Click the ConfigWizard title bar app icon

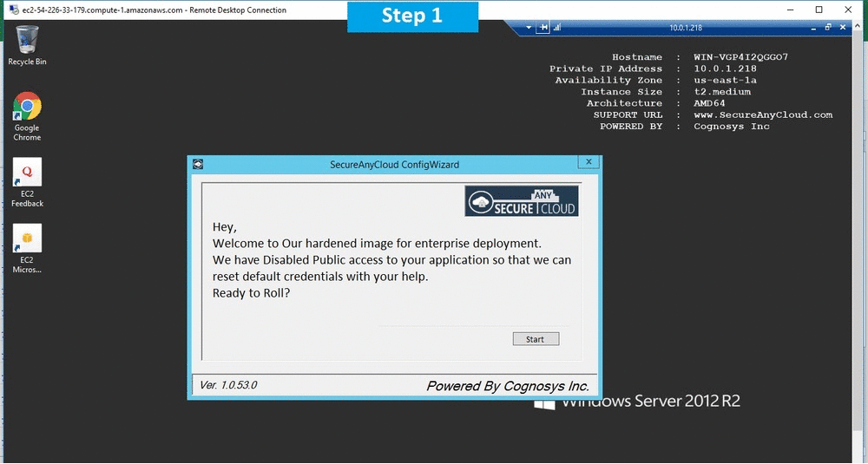point(198,164)
